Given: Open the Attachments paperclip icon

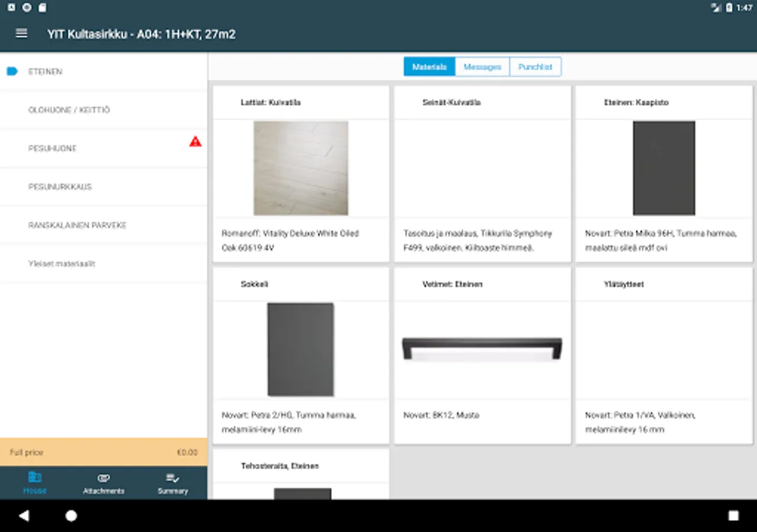Looking at the screenshot, I should click(103, 478).
